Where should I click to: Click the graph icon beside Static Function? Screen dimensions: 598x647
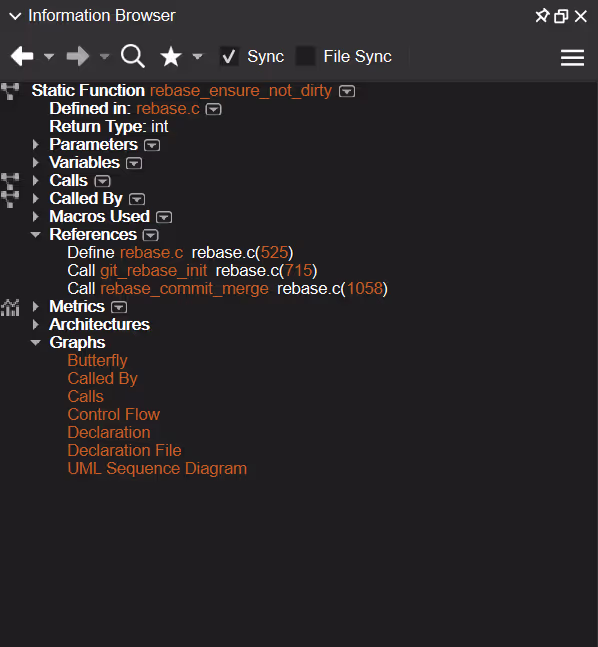click(10, 91)
